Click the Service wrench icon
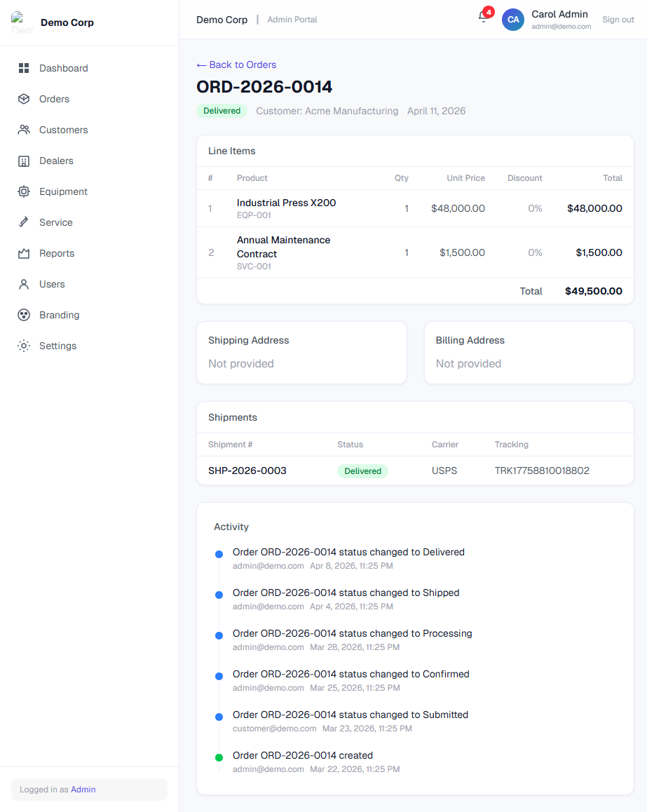Viewport: 647px width, 812px height. 24,223
